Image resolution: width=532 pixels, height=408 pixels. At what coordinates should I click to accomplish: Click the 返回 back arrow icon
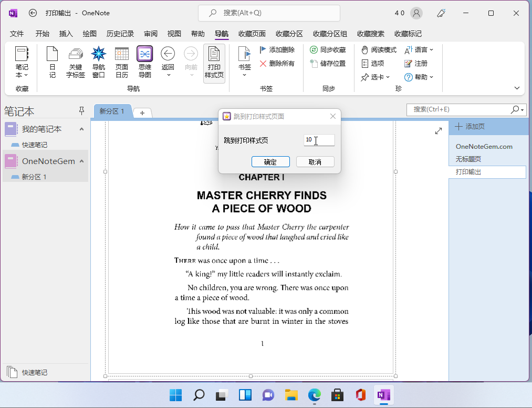tap(168, 54)
